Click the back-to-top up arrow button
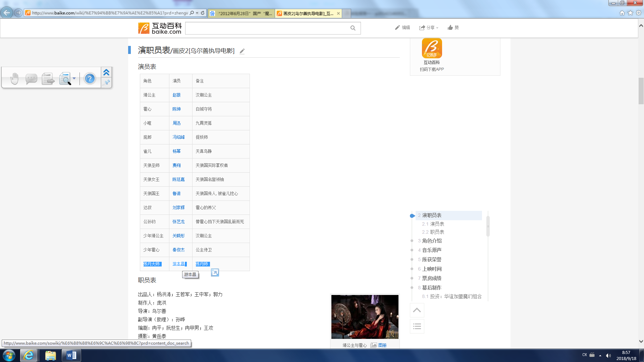The width and height of the screenshot is (644, 362). [417, 310]
